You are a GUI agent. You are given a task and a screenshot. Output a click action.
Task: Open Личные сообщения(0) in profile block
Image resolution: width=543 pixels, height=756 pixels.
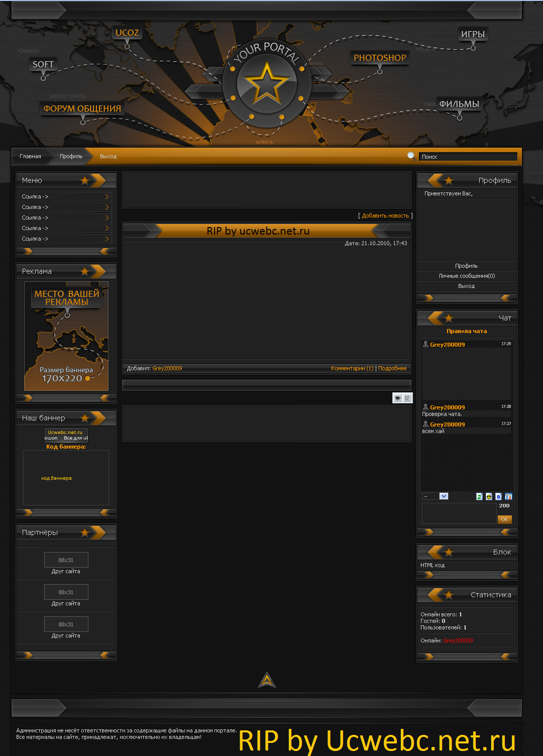(467, 276)
